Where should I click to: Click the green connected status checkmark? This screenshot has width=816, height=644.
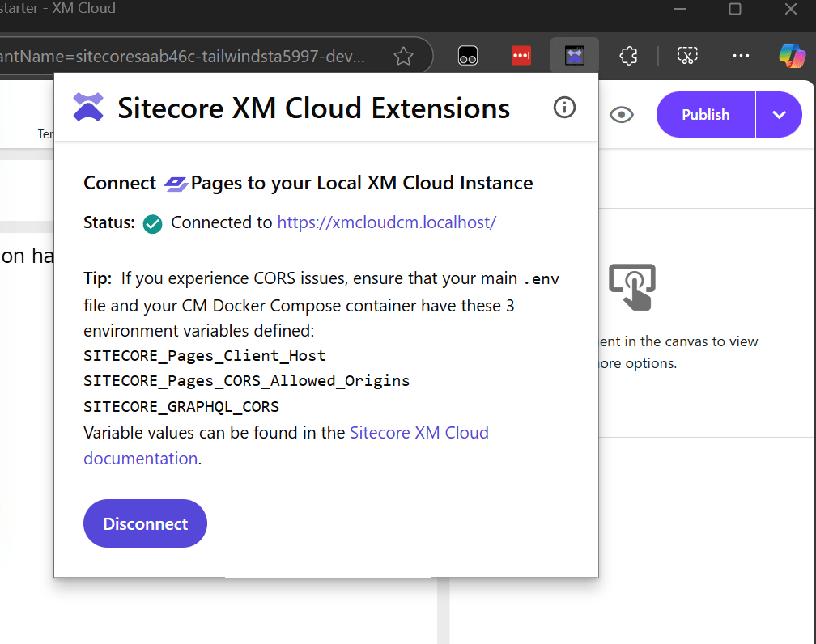click(x=152, y=224)
